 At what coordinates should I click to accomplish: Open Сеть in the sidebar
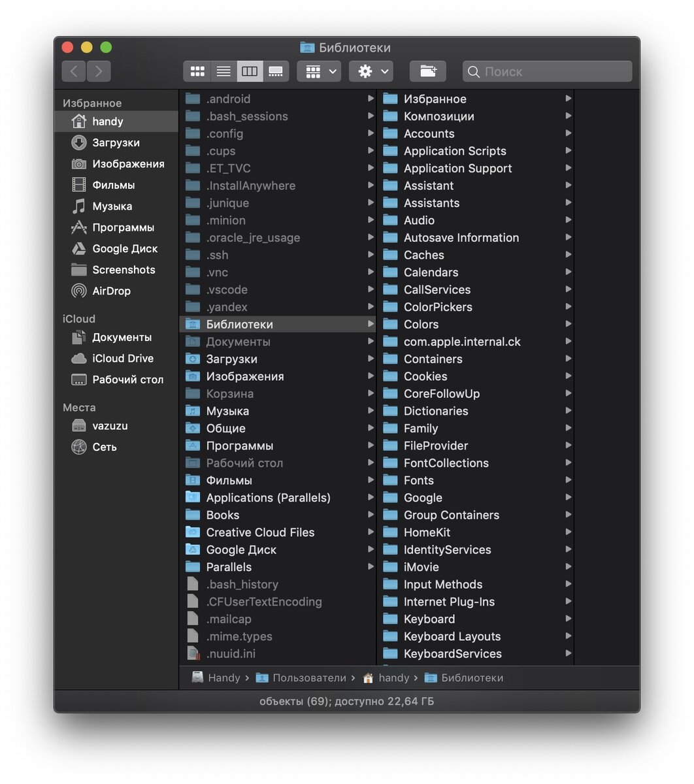coord(116,447)
